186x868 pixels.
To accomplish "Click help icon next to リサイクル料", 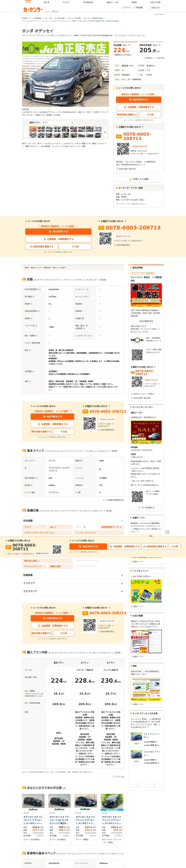I will click(x=37, y=326).
